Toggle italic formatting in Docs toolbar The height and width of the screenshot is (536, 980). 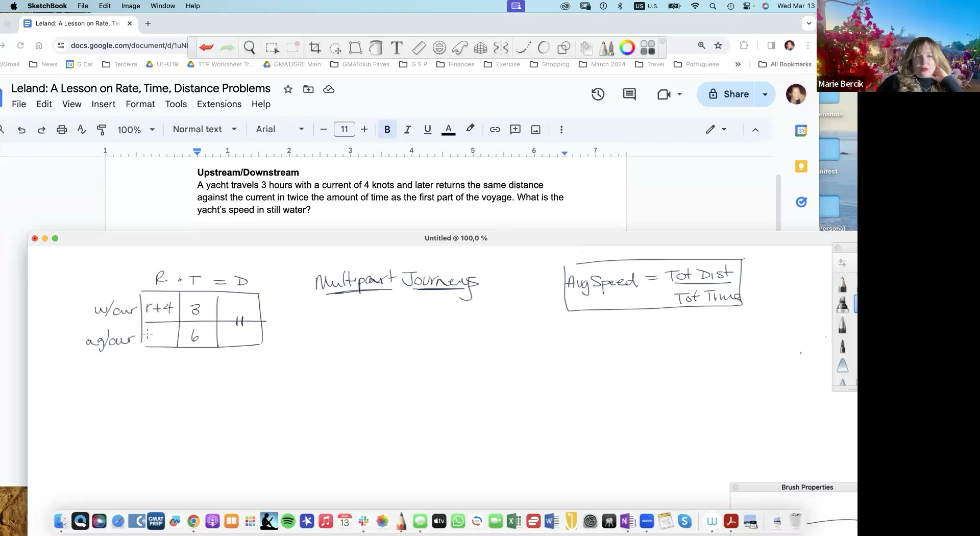[407, 130]
